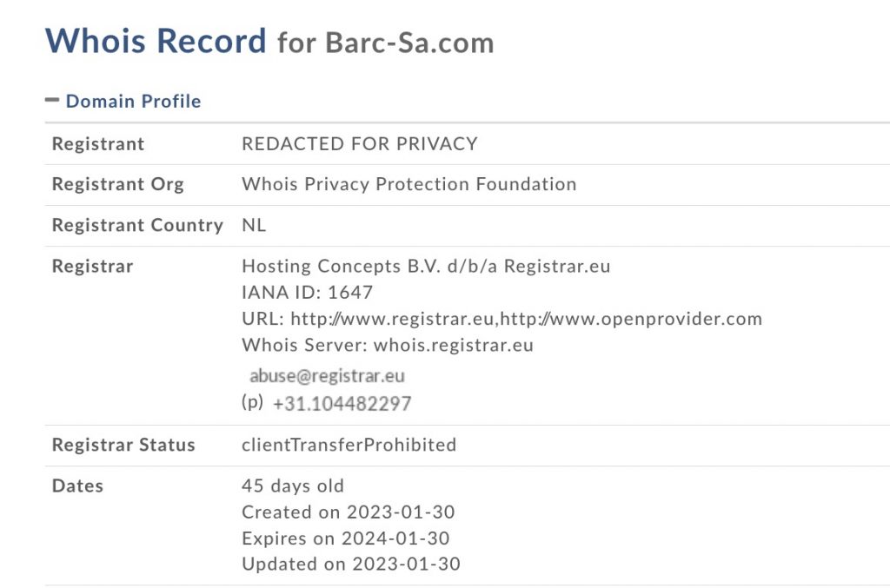Click the Updated on 2023-01-30 line
The image size is (890, 588).
[350, 564]
